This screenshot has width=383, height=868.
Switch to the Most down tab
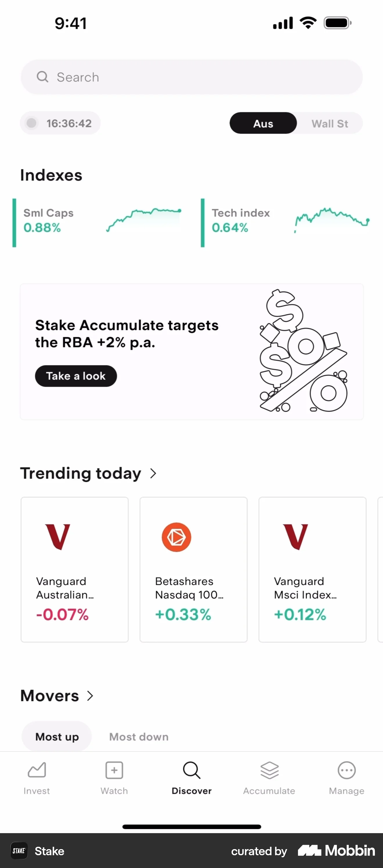(139, 737)
